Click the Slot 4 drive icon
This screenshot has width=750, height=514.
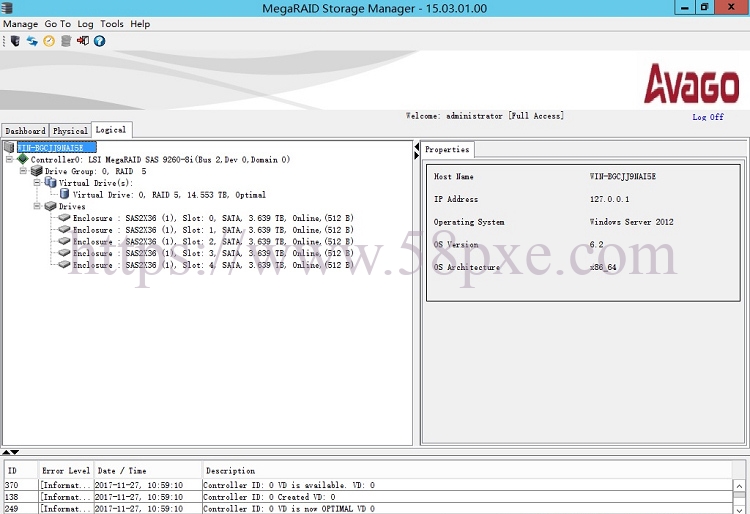click(64, 264)
